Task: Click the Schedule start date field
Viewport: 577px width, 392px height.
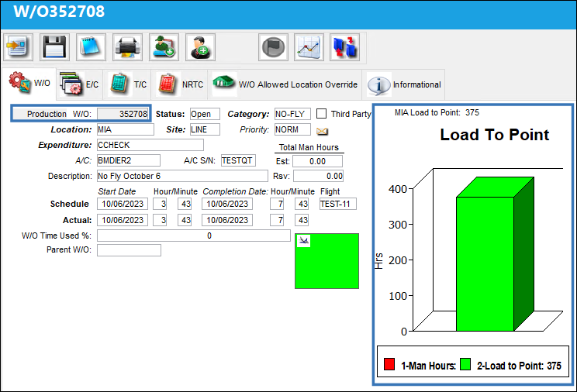Action: [123, 204]
